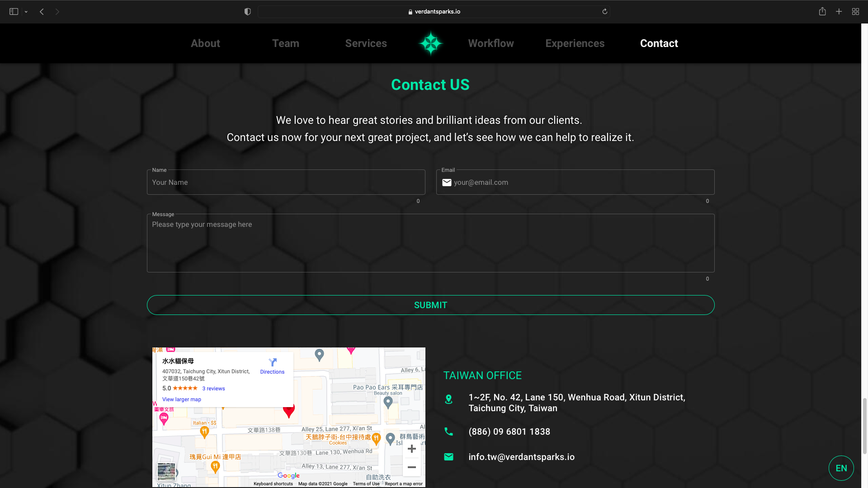Click the privacy shield icon
Screen dimensions: 868x488
coord(247,12)
